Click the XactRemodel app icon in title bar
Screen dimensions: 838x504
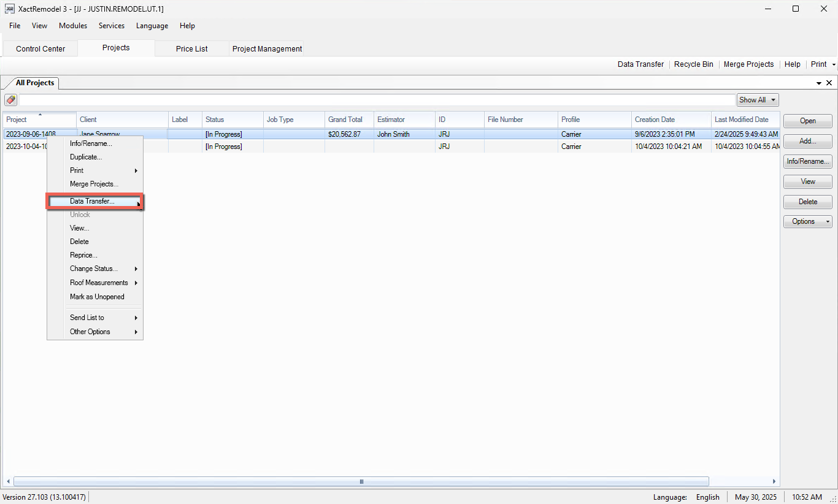click(x=10, y=9)
